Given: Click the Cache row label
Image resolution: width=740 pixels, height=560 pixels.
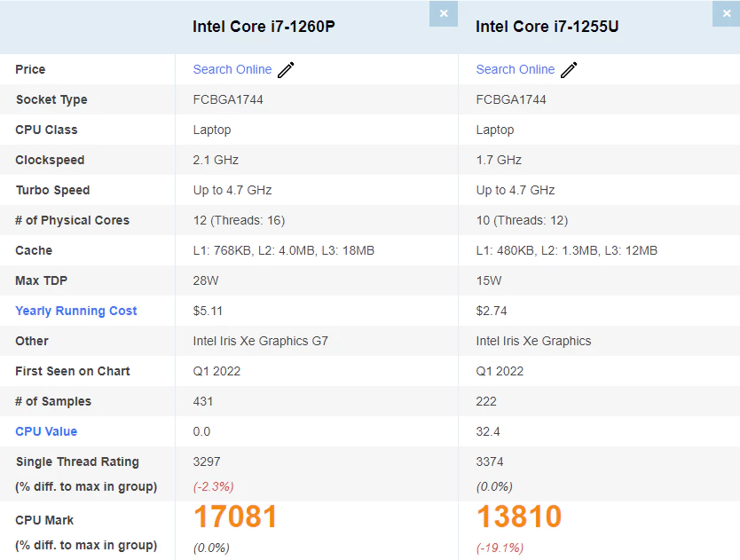Looking at the screenshot, I should click(x=34, y=250).
